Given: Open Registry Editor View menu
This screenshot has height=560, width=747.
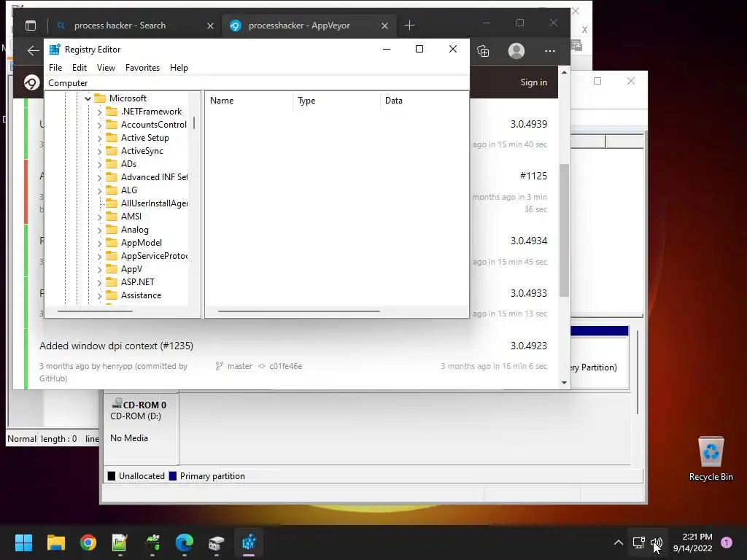Looking at the screenshot, I should pos(106,68).
